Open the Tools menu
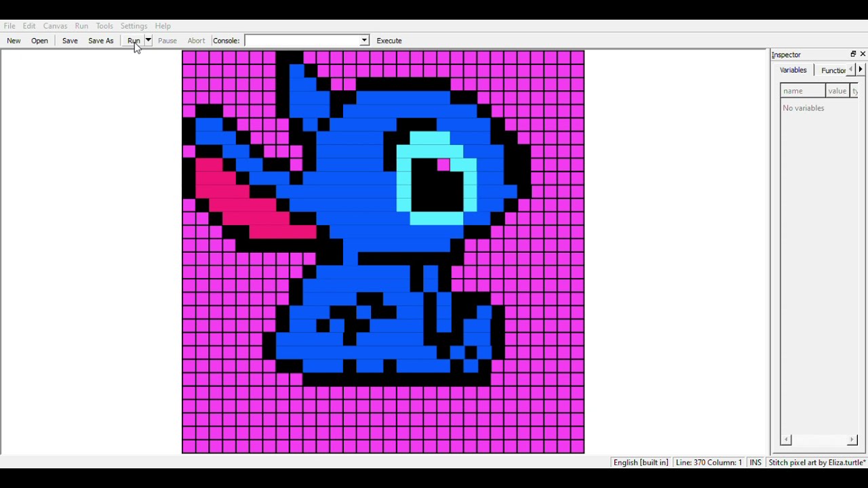The image size is (868, 488). pos(104,26)
